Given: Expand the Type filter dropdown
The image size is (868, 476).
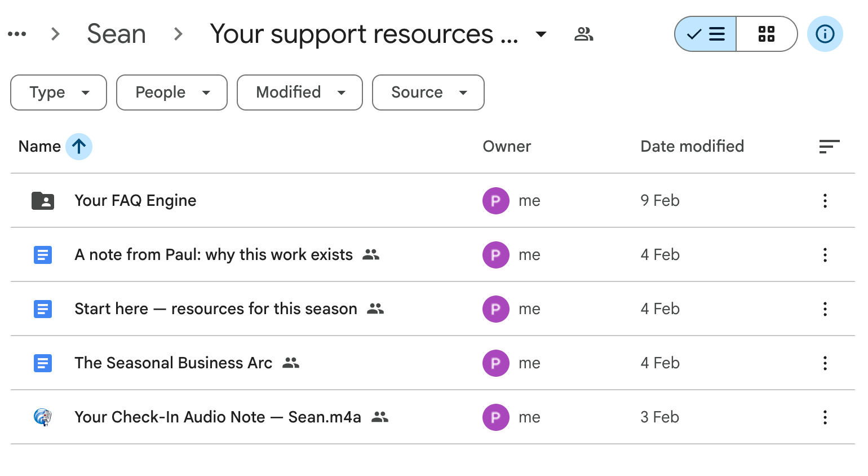Looking at the screenshot, I should point(59,92).
